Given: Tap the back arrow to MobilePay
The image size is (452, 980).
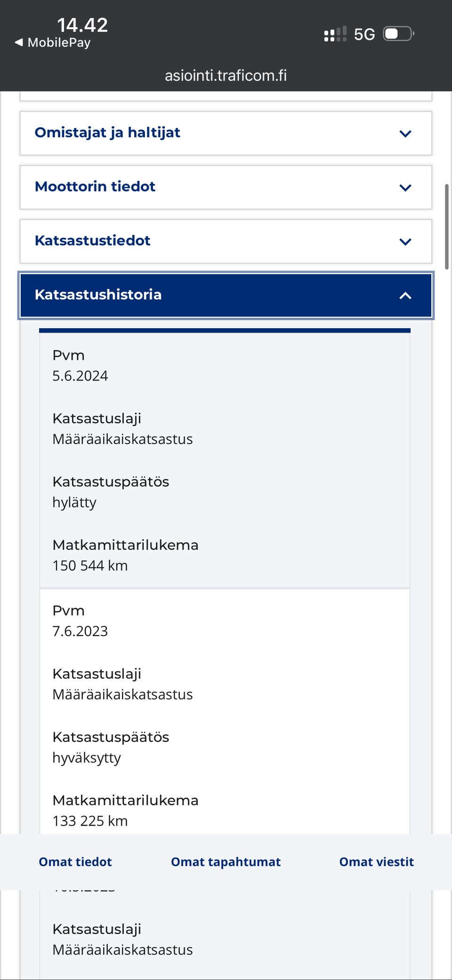Looking at the screenshot, I should click(19, 42).
